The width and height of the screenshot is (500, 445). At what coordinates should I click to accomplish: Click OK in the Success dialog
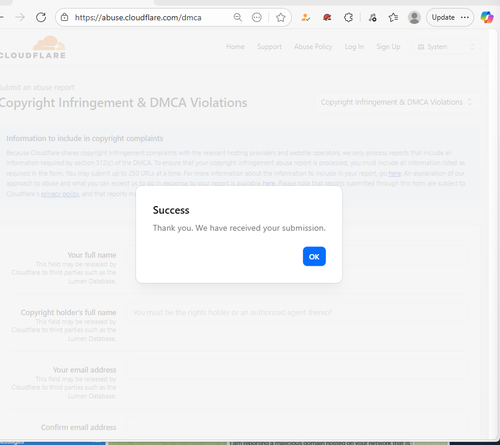tap(314, 256)
